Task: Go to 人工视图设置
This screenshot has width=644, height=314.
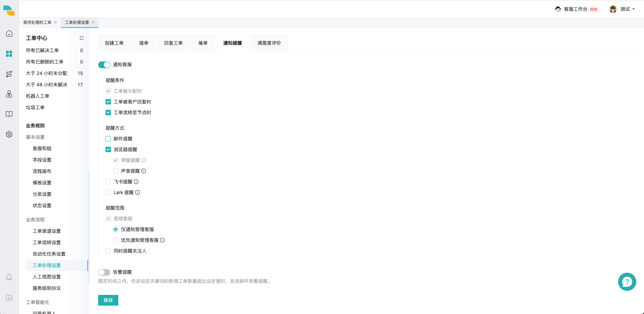Action: click(x=47, y=277)
